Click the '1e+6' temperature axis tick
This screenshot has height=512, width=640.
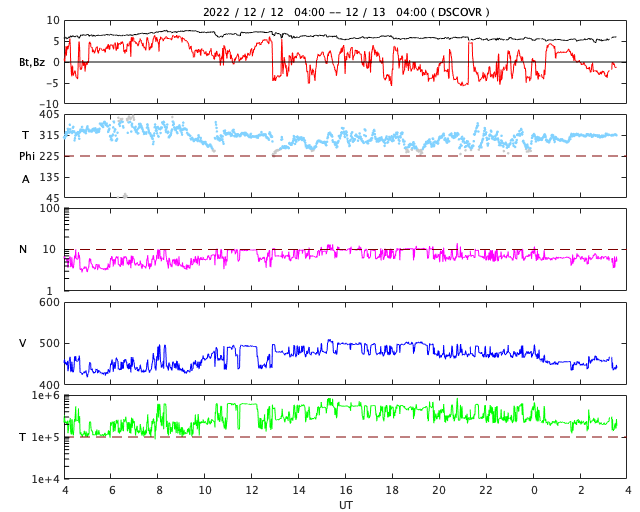click(x=46, y=396)
